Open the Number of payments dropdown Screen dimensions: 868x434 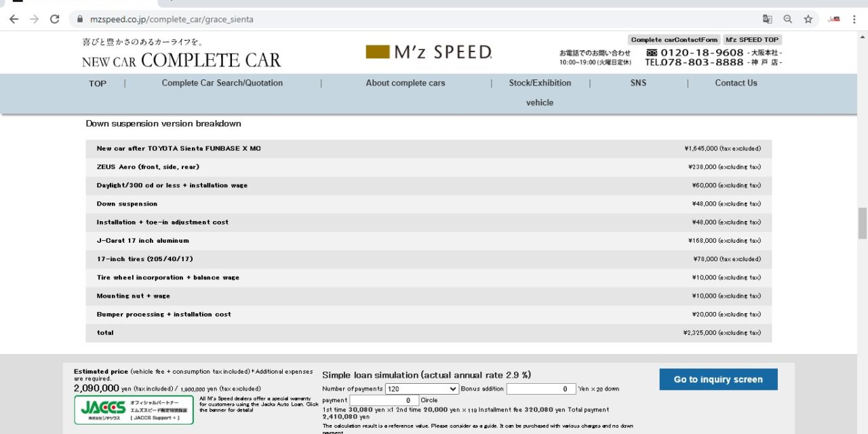[x=422, y=389]
